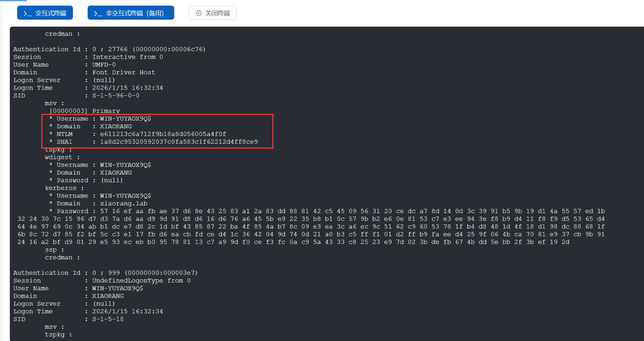Click the NTLM hash value in the red box
The width and height of the screenshot is (644, 341).
click(x=163, y=134)
